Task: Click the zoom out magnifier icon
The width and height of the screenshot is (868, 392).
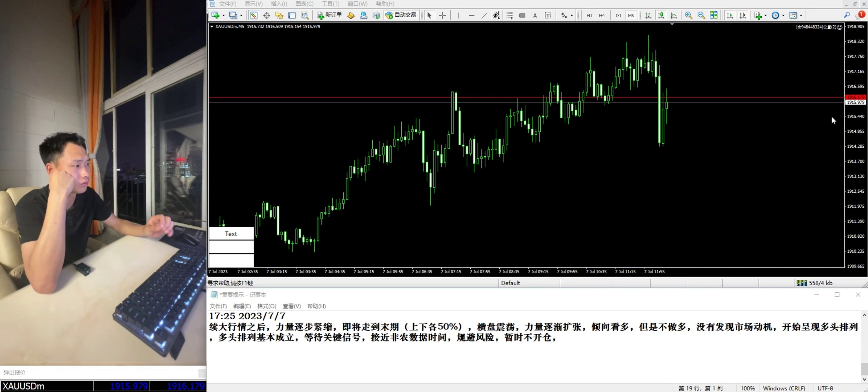Action: [x=701, y=15]
